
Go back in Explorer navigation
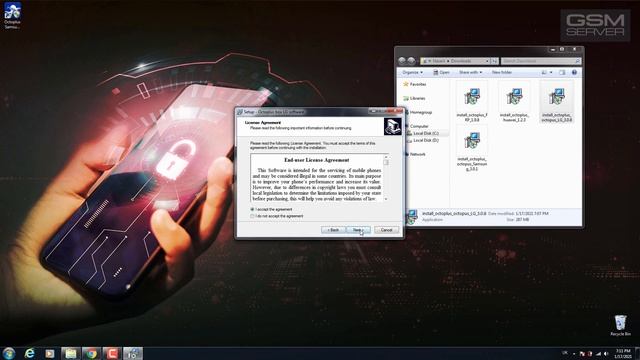(x=402, y=61)
